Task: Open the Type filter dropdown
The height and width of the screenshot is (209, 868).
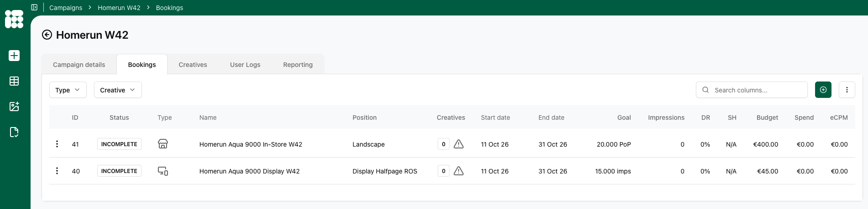Action: tap(68, 90)
